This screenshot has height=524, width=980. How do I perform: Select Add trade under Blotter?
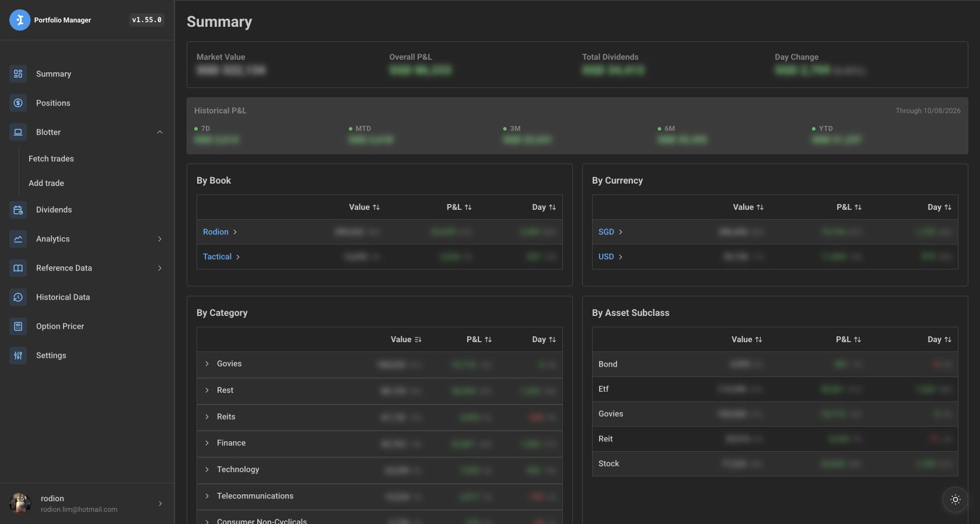46,183
